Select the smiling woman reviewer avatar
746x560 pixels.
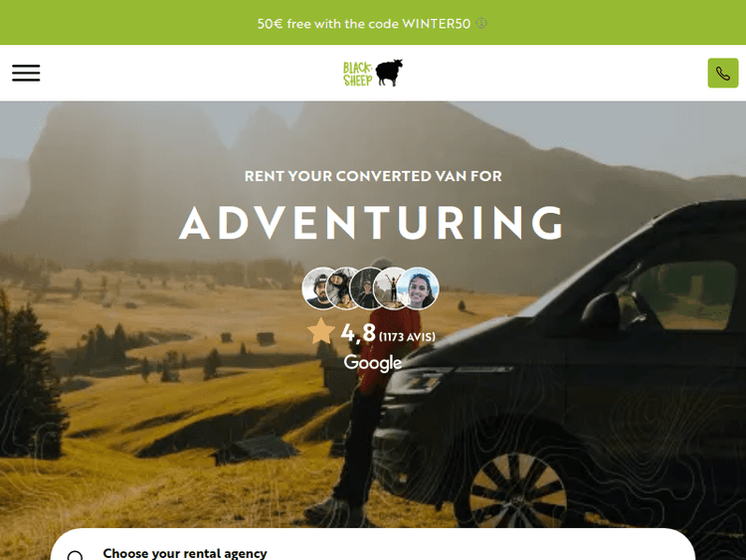coord(418,288)
